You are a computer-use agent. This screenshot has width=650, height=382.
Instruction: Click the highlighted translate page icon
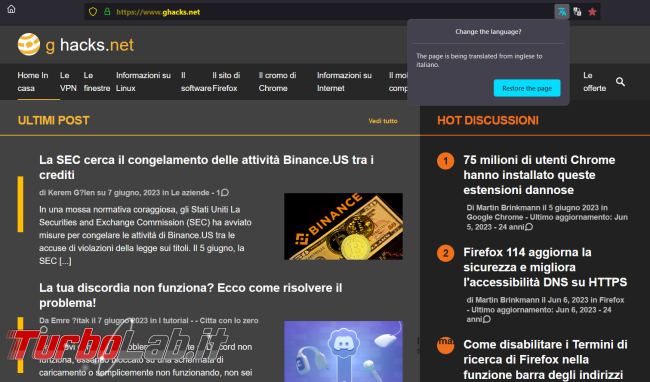[562, 12]
